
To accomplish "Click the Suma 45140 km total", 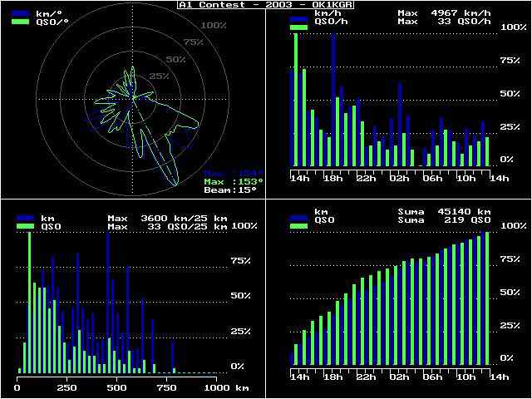I will [x=445, y=212].
